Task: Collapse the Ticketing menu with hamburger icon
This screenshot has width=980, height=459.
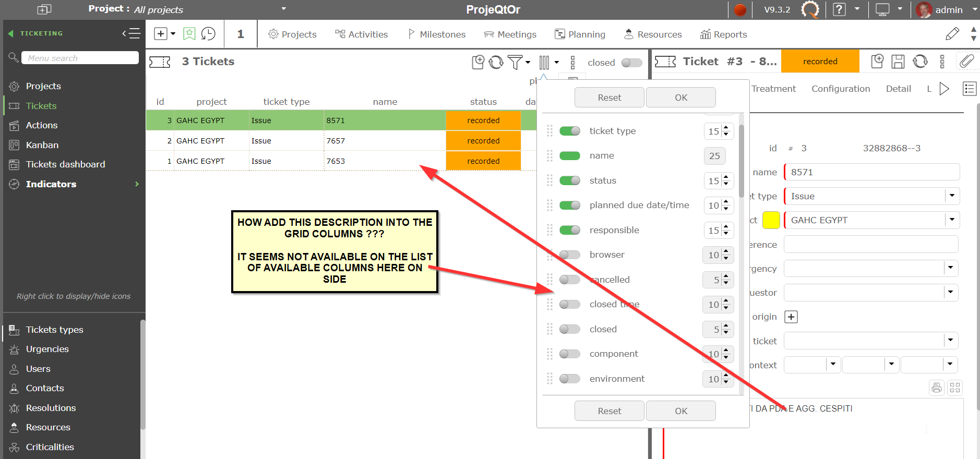Action: (132, 33)
